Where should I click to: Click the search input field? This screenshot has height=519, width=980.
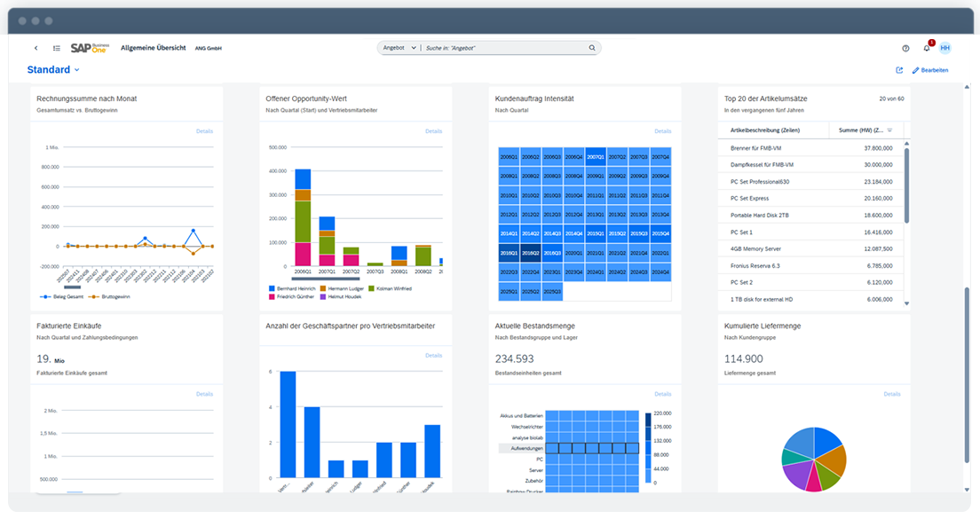click(x=502, y=48)
